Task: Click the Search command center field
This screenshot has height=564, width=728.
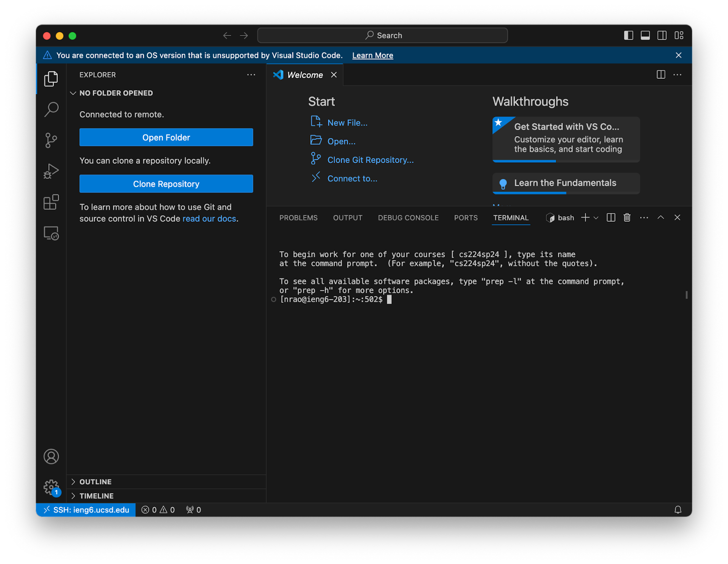Action: point(382,36)
